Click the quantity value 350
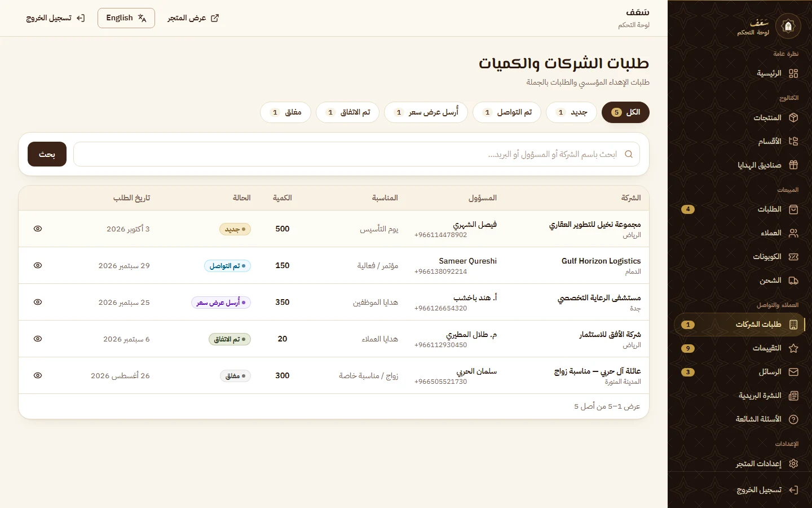This screenshot has width=812, height=508. click(283, 302)
